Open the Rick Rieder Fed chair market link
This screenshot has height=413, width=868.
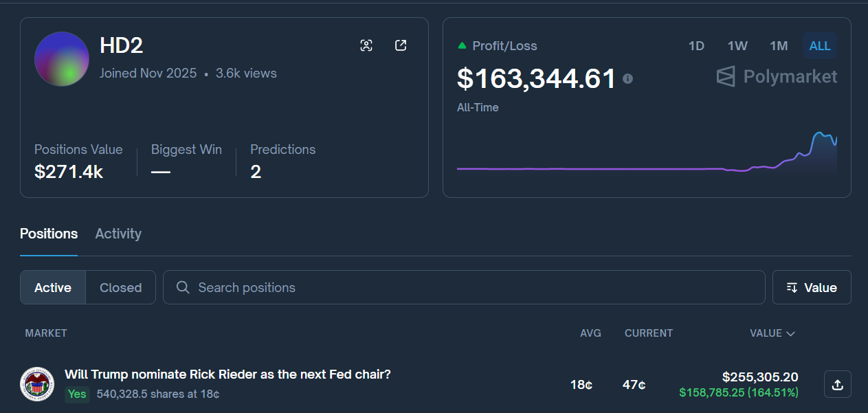point(227,375)
